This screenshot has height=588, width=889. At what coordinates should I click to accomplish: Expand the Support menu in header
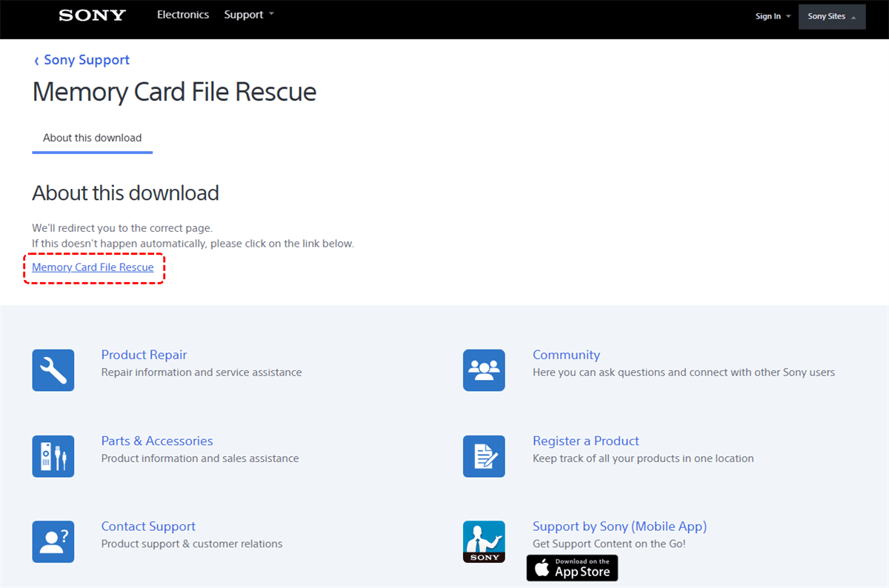pyautogui.click(x=249, y=15)
